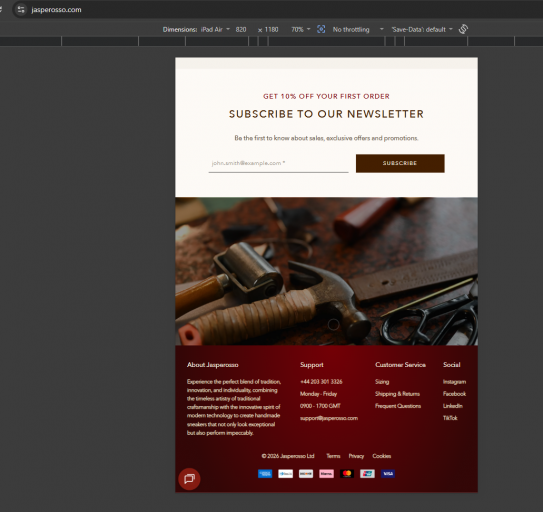543x512 pixels.
Task: Click the 820 width dimension field
Action: coord(241,29)
